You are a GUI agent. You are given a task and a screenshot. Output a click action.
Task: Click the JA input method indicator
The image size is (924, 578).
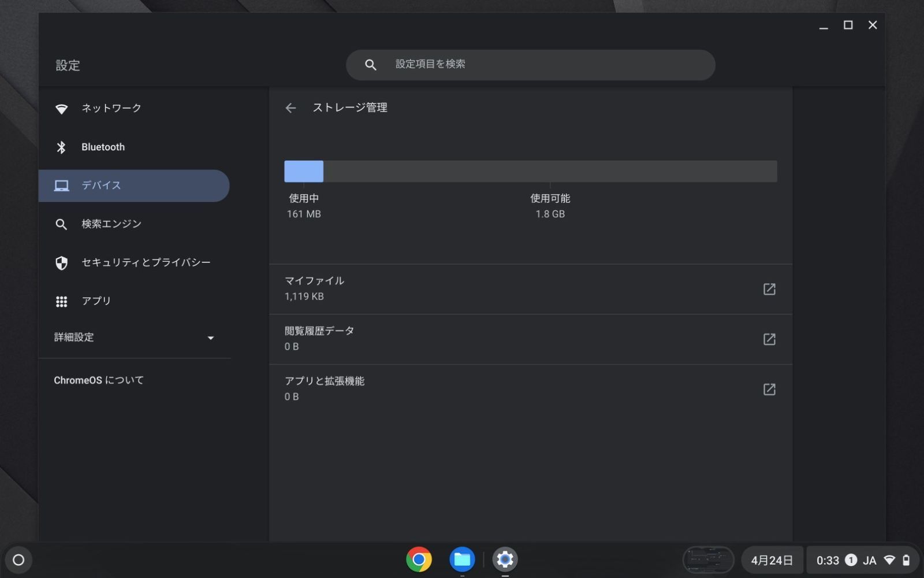click(870, 560)
